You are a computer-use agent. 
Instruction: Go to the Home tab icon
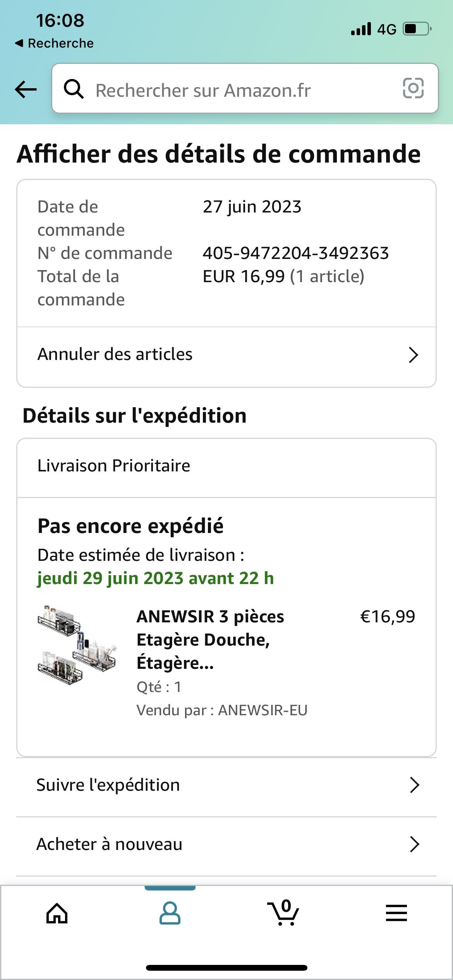coord(57,913)
